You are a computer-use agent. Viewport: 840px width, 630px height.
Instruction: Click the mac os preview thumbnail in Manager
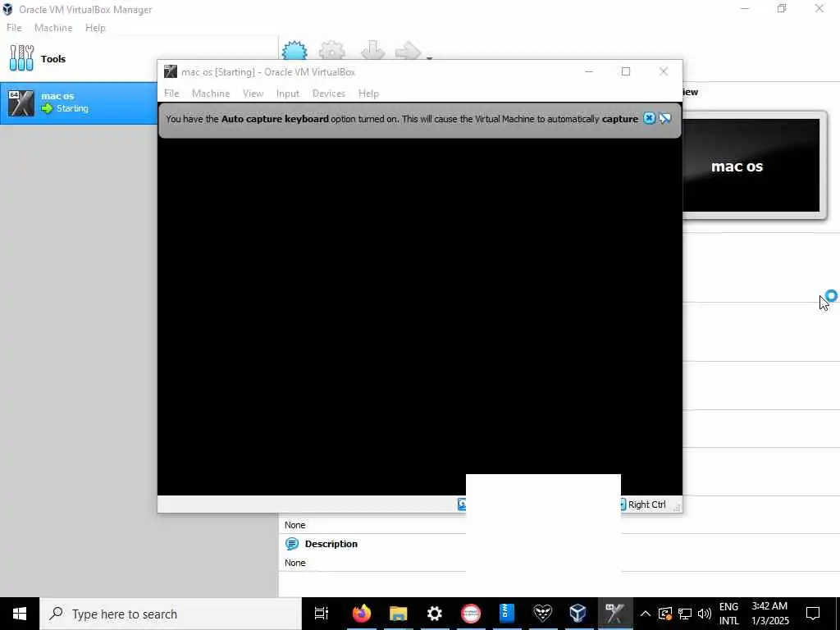pos(751,166)
